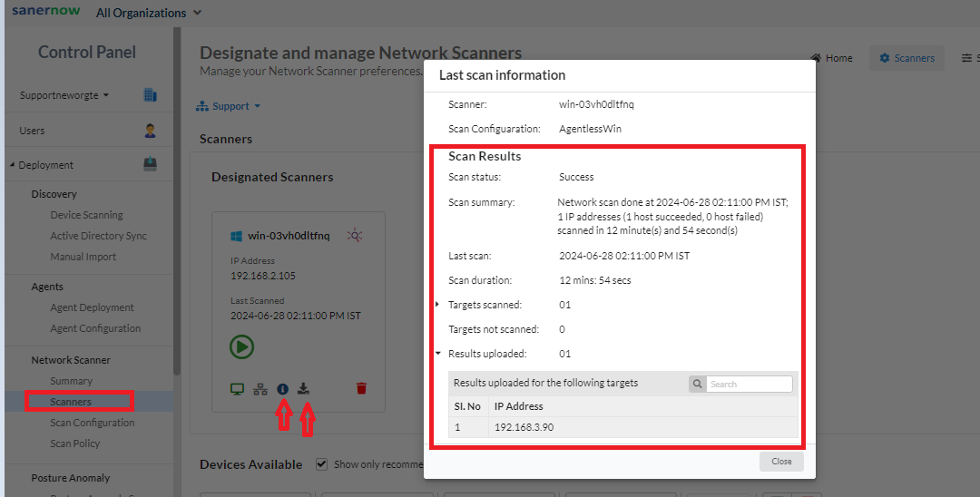
Task: Close the Last scan information dialog
Action: pyautogui.click(x=781, y=462)
